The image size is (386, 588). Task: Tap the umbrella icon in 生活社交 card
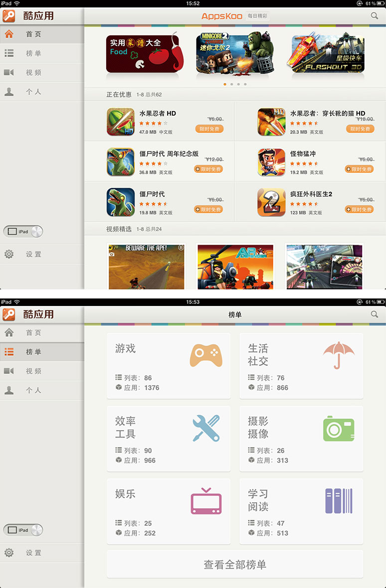click(x=339, y=355)
